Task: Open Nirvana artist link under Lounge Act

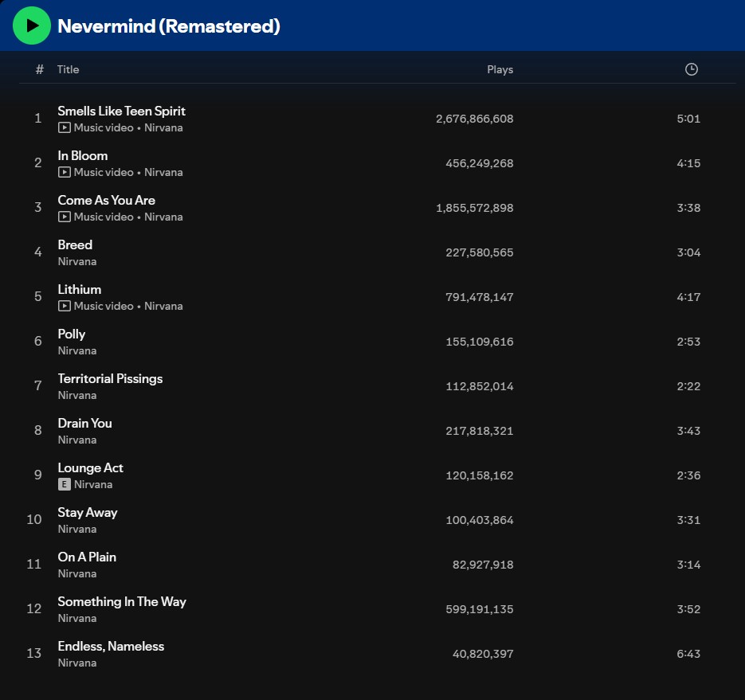Action: point(93,485)
